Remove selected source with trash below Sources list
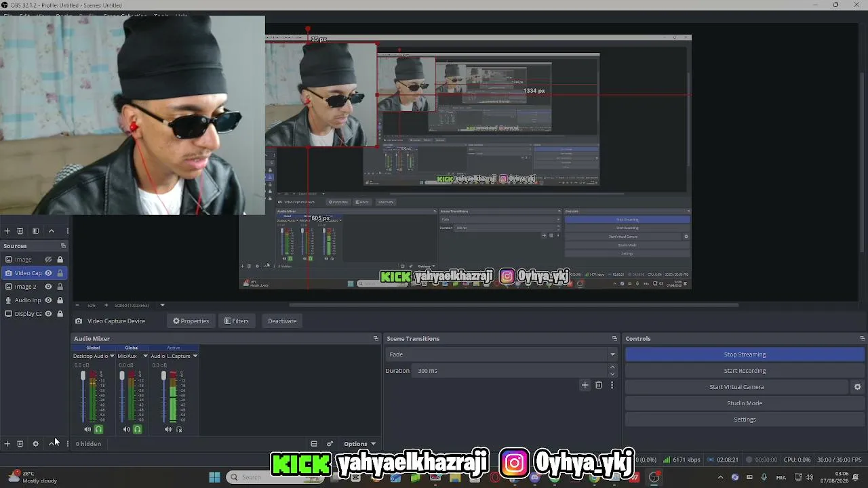 coord(20,444)
